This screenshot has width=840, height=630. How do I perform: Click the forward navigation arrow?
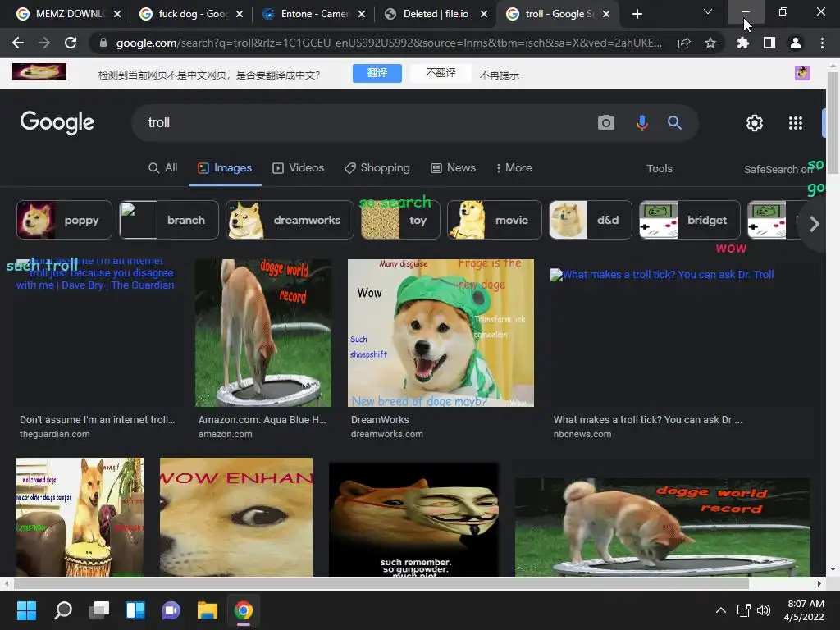coord(44,43)
